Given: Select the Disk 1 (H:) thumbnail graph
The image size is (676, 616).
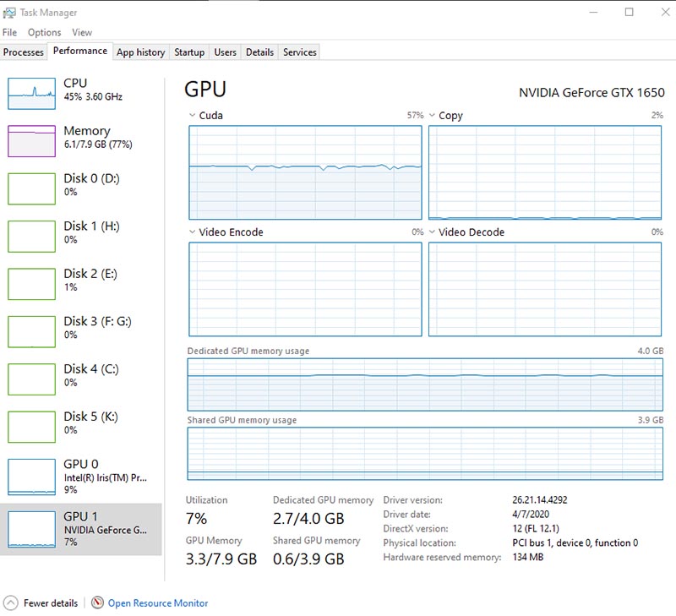Looking at the screenshot, I should (x=31, y=237).
